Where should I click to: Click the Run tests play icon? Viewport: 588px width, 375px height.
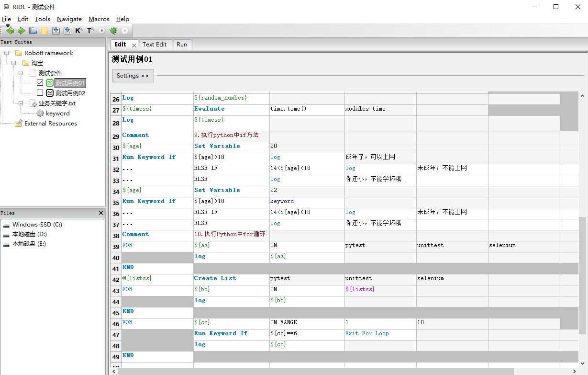pyautogui.click(x=101, y=30)
